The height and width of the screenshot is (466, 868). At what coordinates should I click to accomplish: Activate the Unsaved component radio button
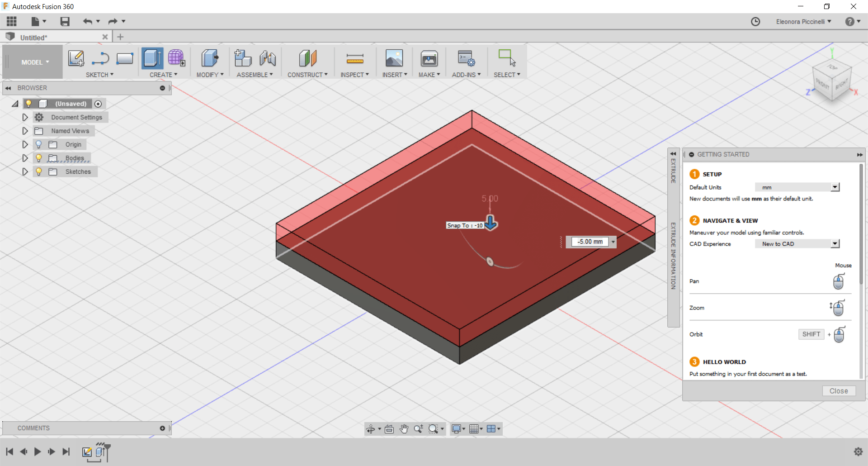[x=98, y=104]
